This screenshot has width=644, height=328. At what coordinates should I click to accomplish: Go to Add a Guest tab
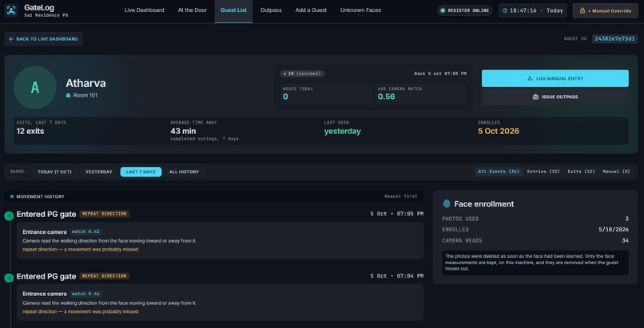point(311,10)
